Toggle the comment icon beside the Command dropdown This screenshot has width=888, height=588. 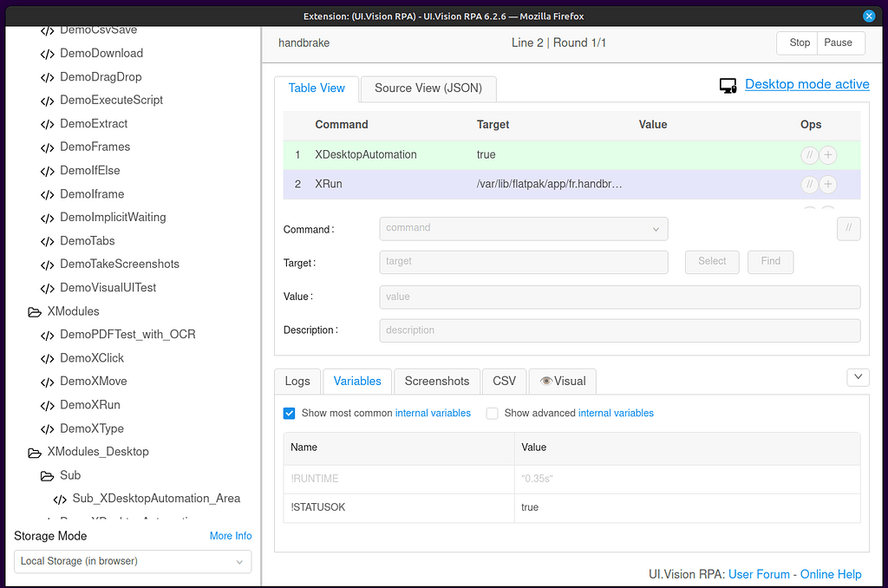point(848,228)
